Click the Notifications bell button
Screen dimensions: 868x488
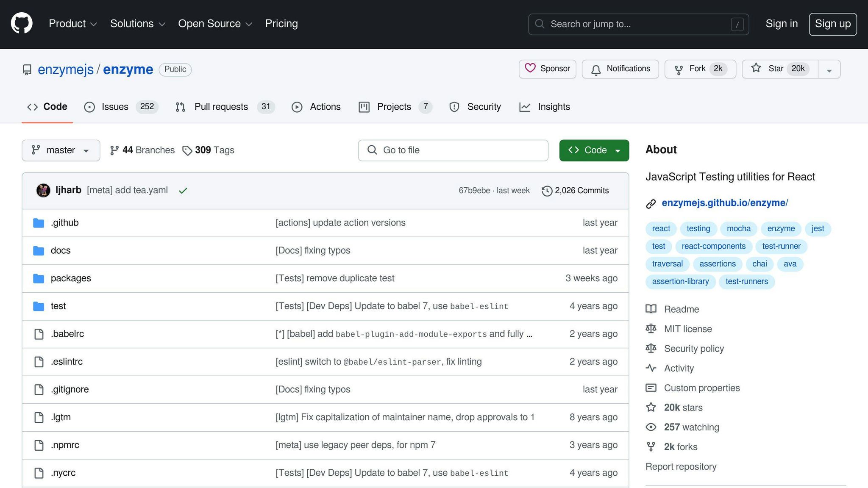[620, 69]
